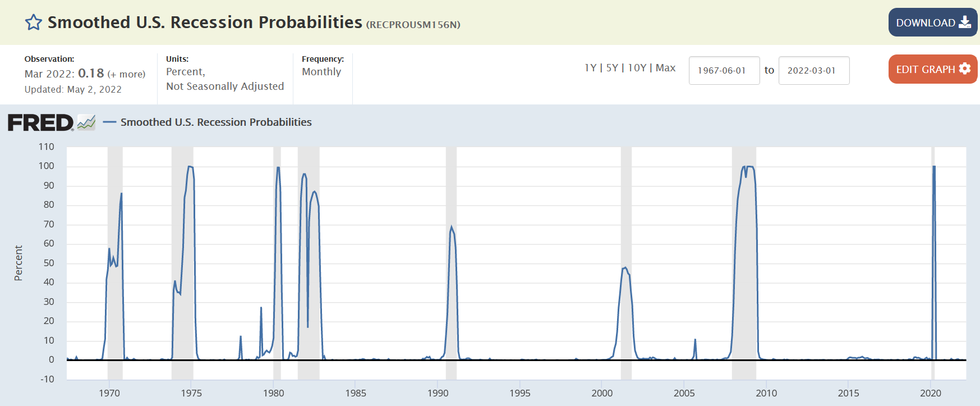Click the start date field 1967-06-01
This screenshot has height=406, width=980.
tap(724, 70)
